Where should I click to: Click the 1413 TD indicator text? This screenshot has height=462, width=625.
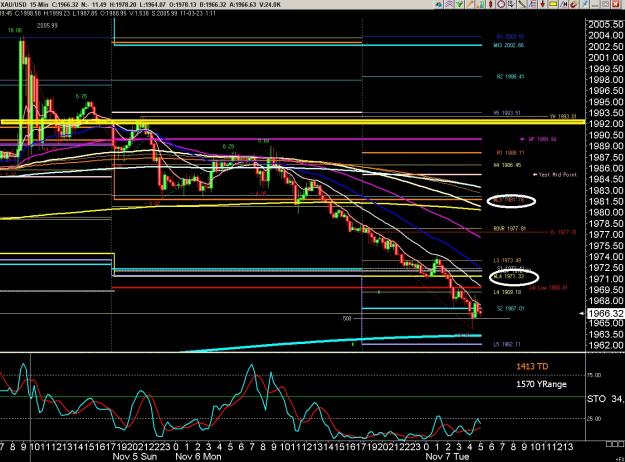(x=532, y=366)
